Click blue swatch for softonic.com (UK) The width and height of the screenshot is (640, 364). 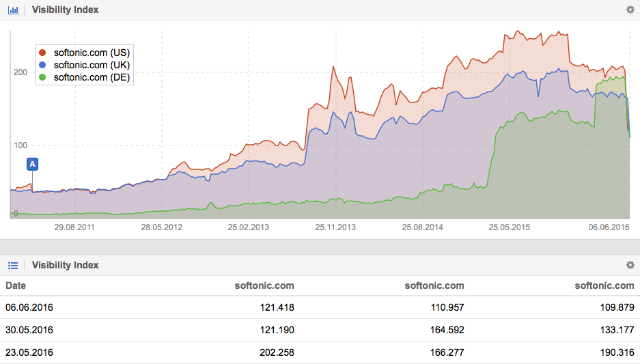click(42, 65)
